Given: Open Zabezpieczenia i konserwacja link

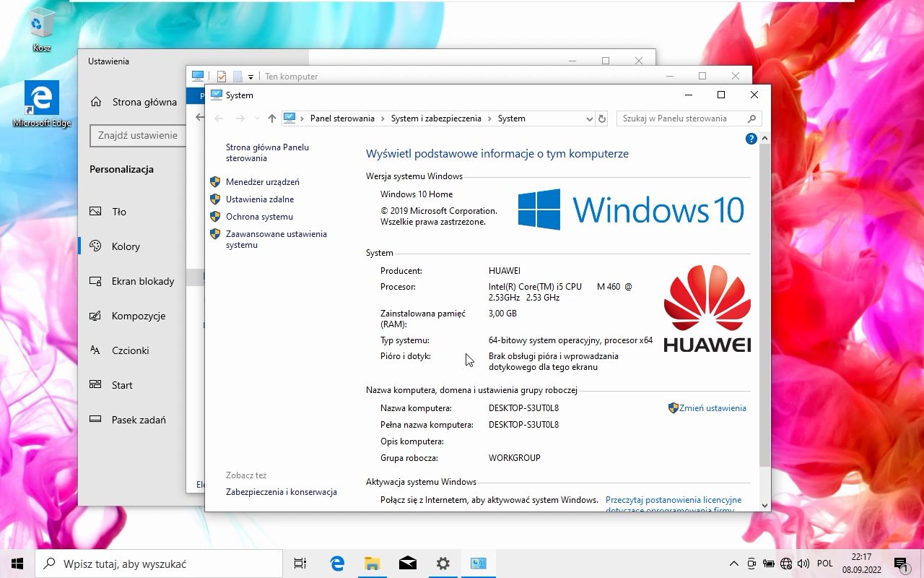Looking at the screenshot, I should (282, 492).
